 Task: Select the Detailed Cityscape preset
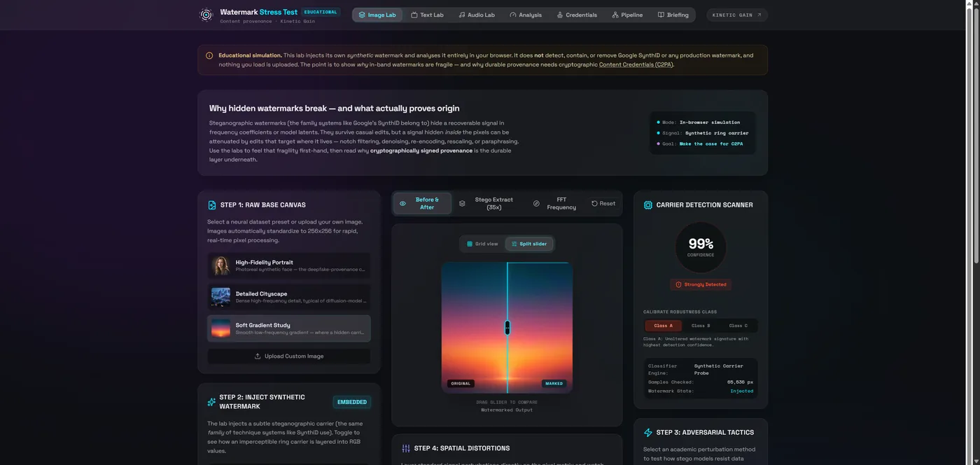coord(289,297)
